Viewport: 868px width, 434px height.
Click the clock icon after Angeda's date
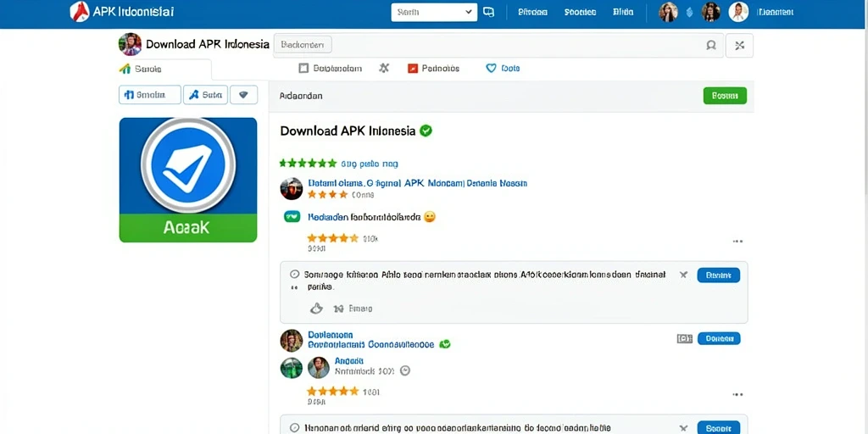pos(404,371)
